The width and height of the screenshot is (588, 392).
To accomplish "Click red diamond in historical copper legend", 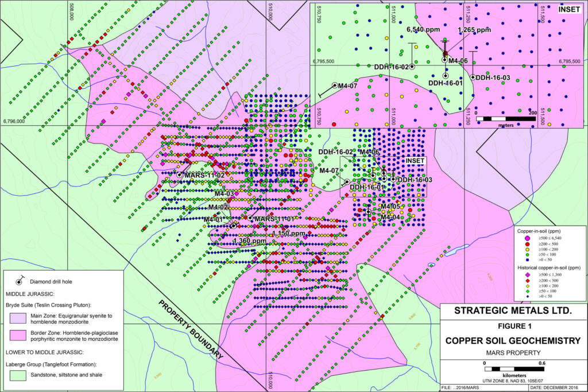I will click(528, 280).
